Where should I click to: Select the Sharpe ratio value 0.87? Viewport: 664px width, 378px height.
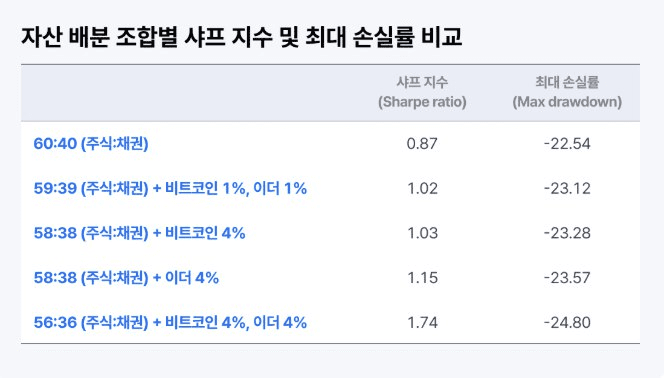click(422, 144)
